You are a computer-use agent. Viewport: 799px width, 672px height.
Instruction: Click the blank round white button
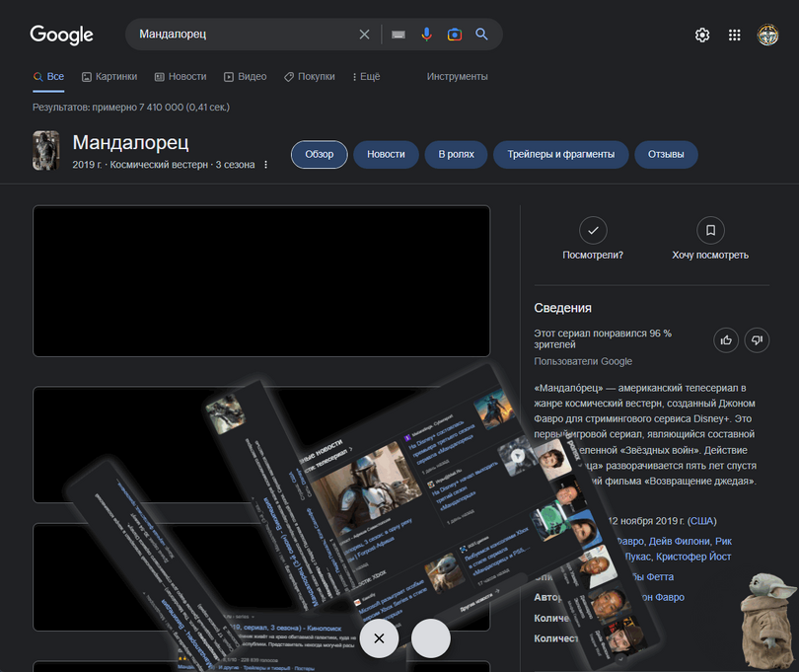(431, 638)
